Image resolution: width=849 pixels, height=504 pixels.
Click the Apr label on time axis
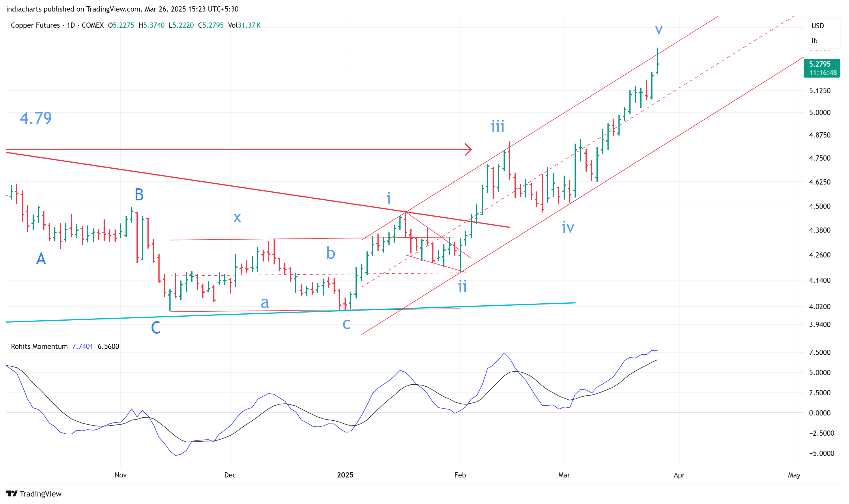[679, 475]
